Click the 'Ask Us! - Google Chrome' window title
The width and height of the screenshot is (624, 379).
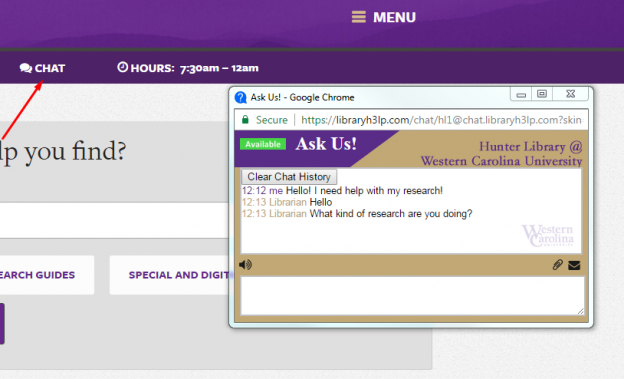302,98
